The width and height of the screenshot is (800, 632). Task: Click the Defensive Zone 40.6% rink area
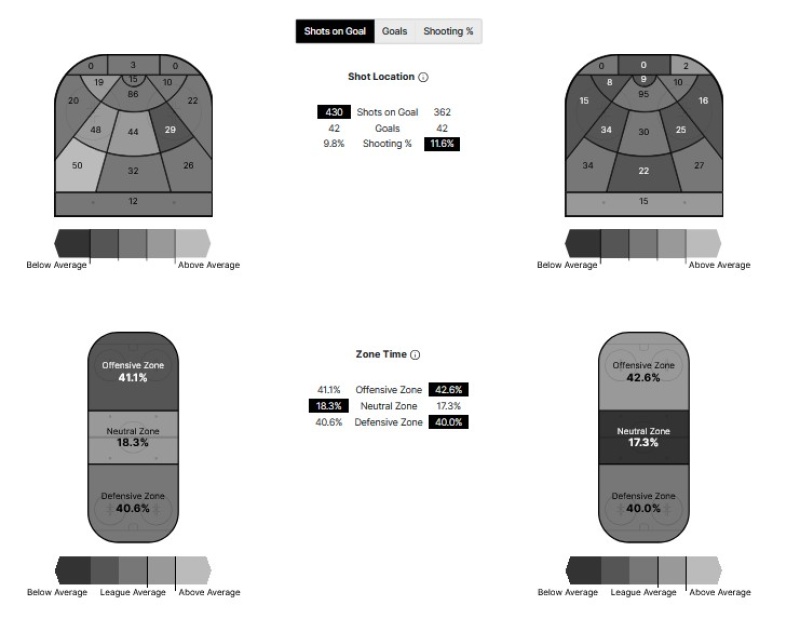[133, 502]
